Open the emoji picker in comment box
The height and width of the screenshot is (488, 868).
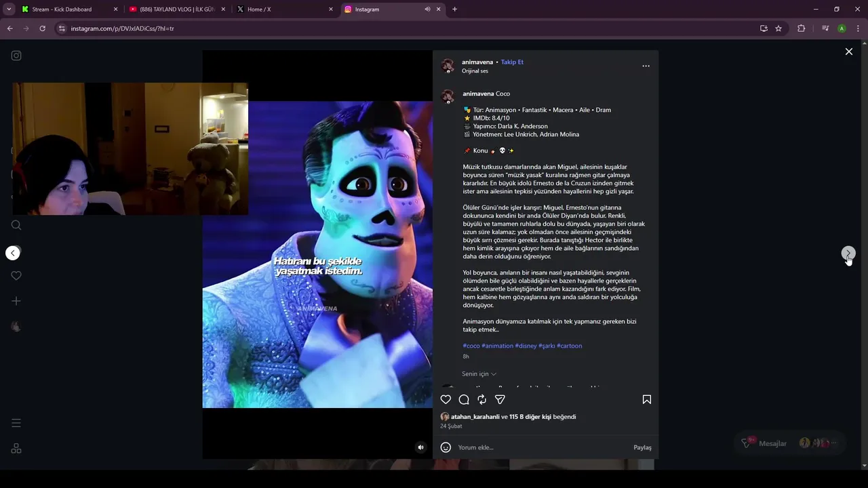tap(446, 447)
